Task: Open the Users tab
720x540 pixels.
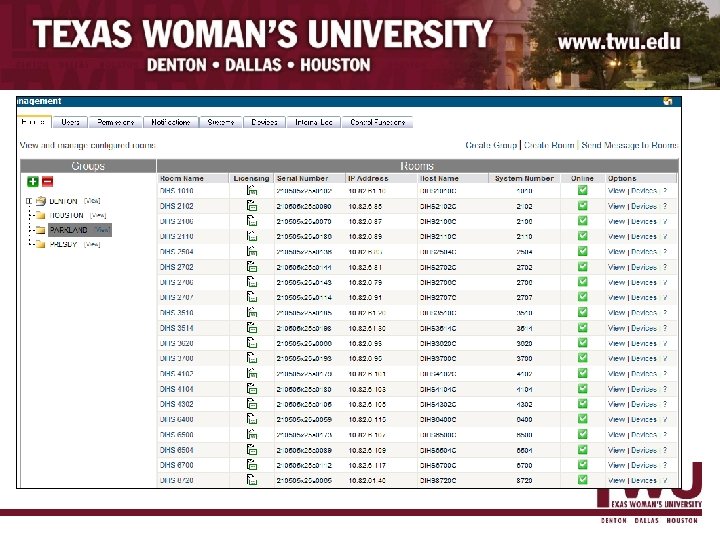Action: (70, 122)
